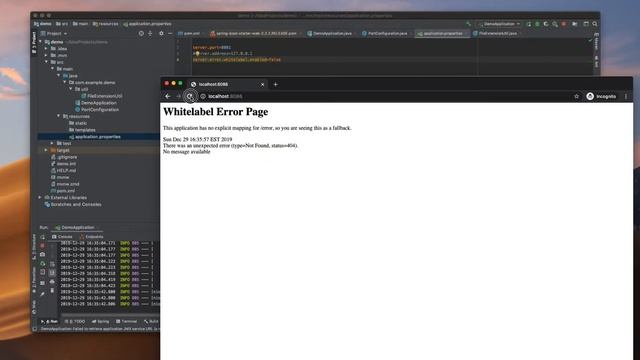
Task: Collapse all nodes in the Project panel
Action: pos(150,33)
